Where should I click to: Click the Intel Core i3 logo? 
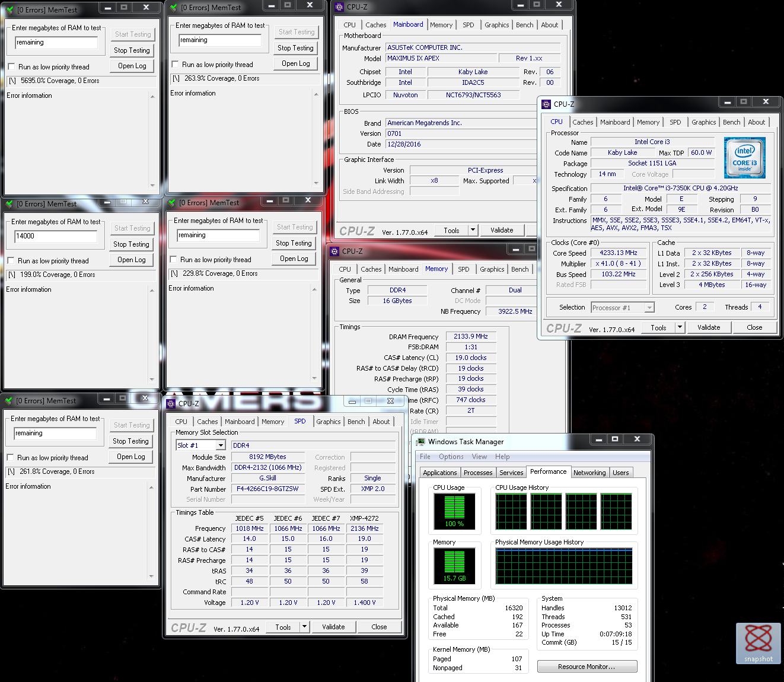coord(745,158)
